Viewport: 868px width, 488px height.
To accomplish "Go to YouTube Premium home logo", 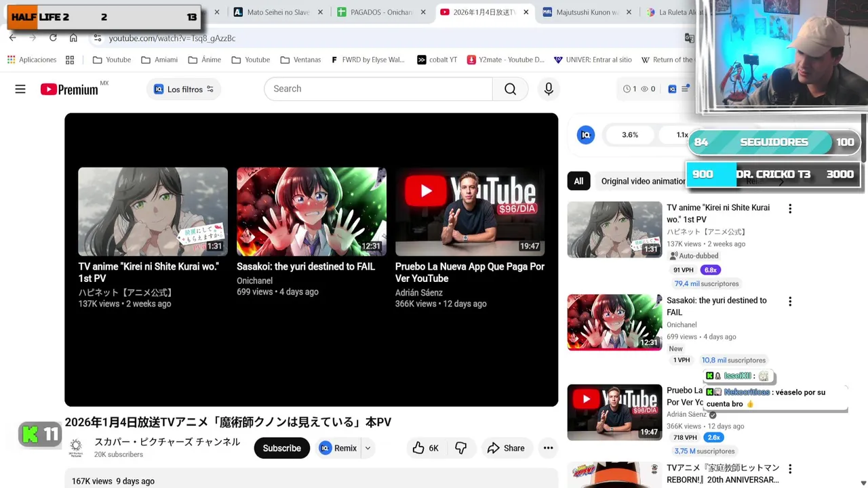I will click(x=69, y=89).
